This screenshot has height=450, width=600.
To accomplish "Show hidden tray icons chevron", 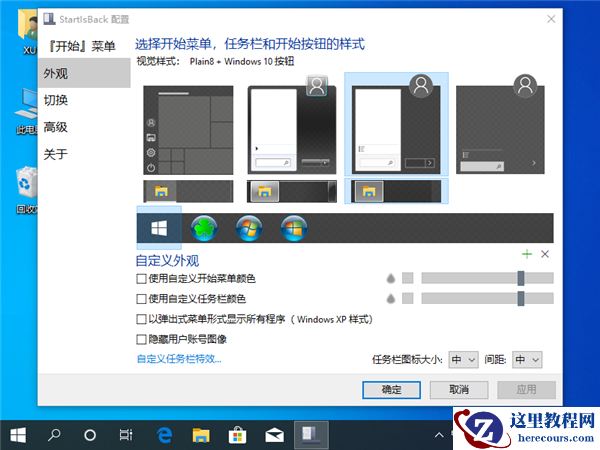I will point(439,435).
